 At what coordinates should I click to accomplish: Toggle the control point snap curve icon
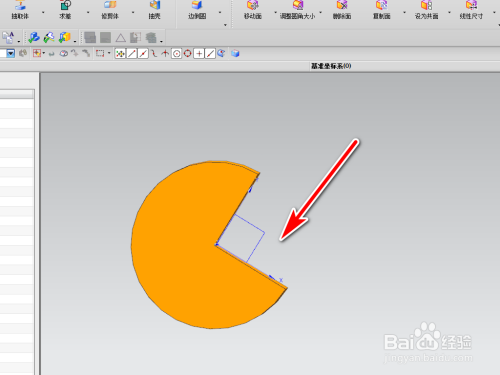[x=154, y=53]
